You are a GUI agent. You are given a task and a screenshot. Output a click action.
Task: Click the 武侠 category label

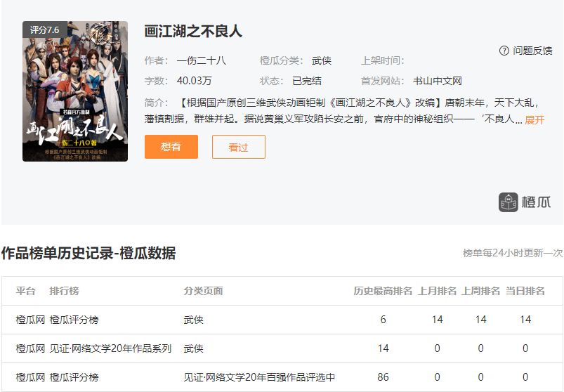[322, 60]
